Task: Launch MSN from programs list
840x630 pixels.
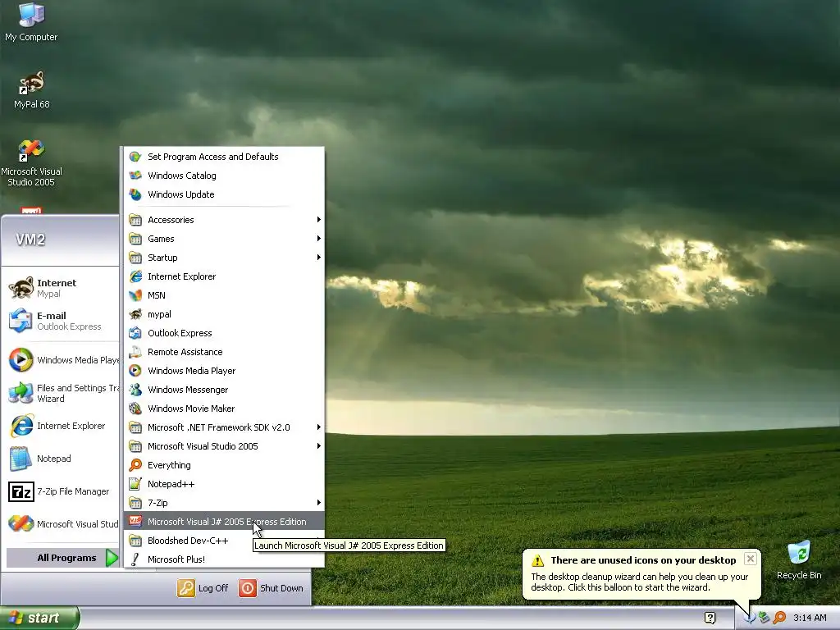Action: tap(225, 295)
